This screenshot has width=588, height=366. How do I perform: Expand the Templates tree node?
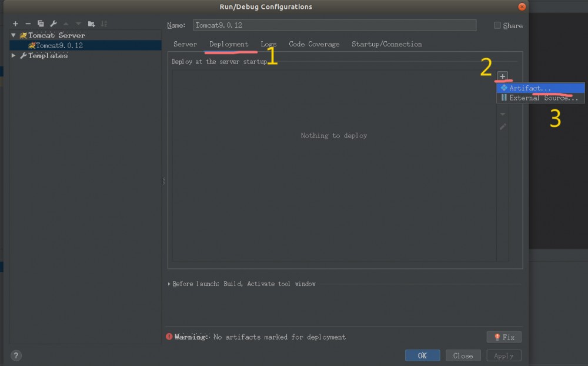point(13,55)
